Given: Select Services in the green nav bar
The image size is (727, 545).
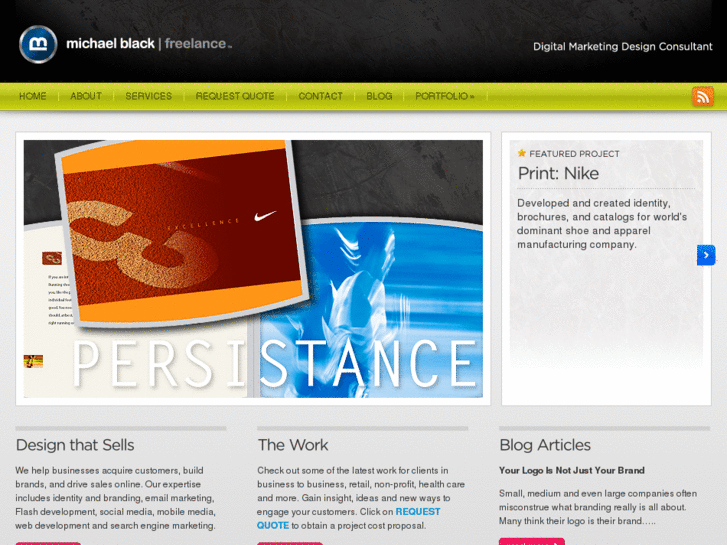Looking at the screenshot, I should (x=148, y=96).
